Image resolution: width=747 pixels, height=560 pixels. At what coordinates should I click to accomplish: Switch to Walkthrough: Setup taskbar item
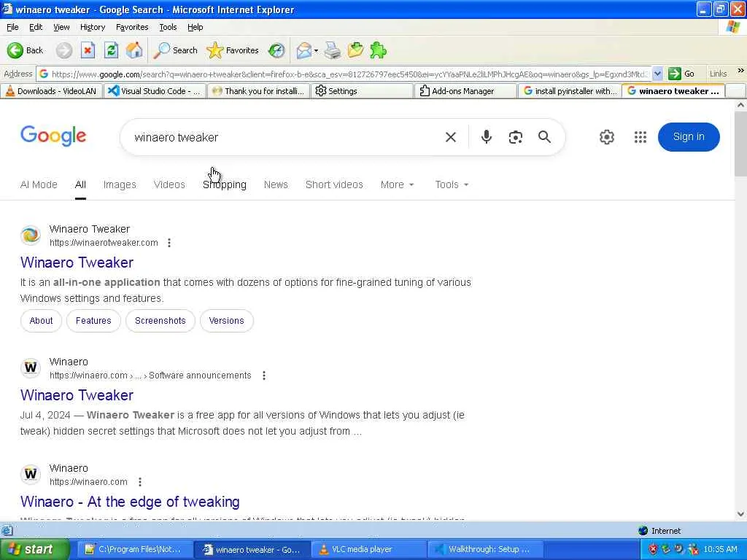click(x=486, y=549)
